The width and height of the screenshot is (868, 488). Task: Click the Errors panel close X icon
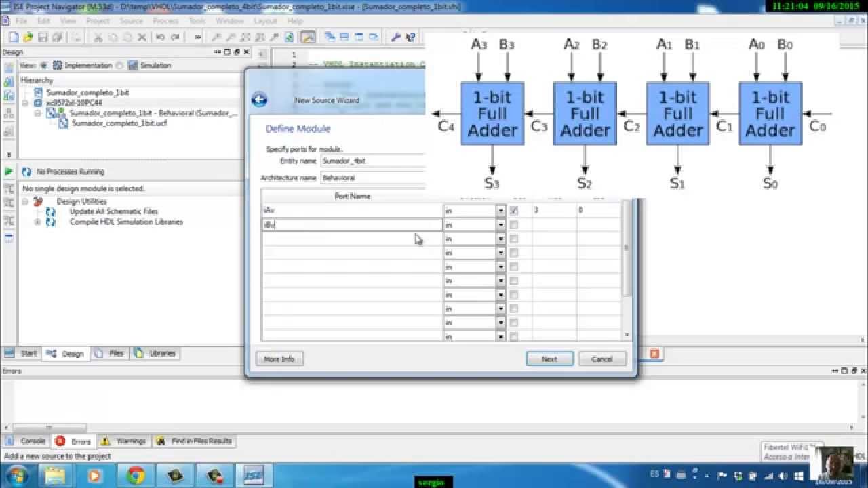coord(863,371)
